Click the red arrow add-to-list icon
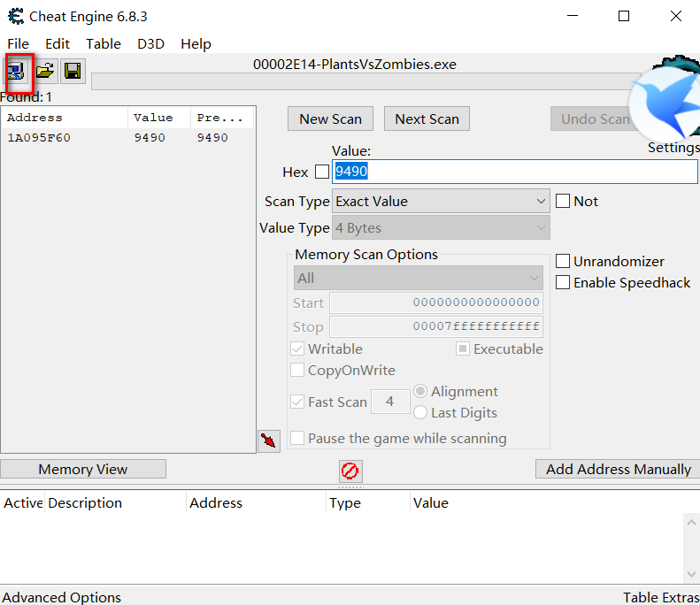 (269, 440)
